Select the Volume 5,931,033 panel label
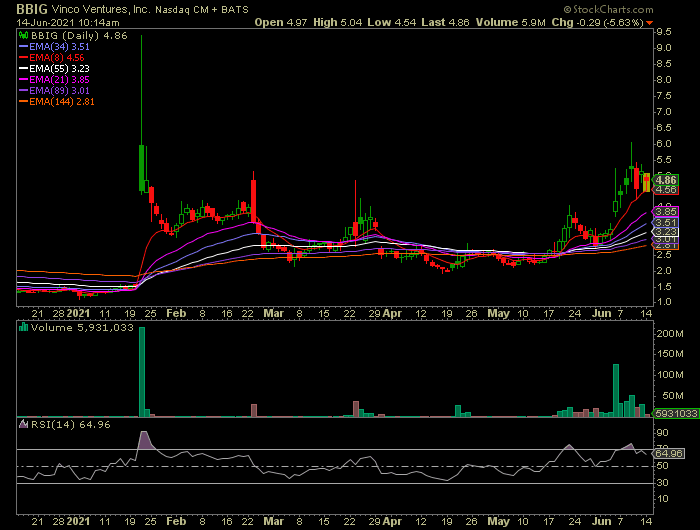700x530 pixels. click(82, 328)
